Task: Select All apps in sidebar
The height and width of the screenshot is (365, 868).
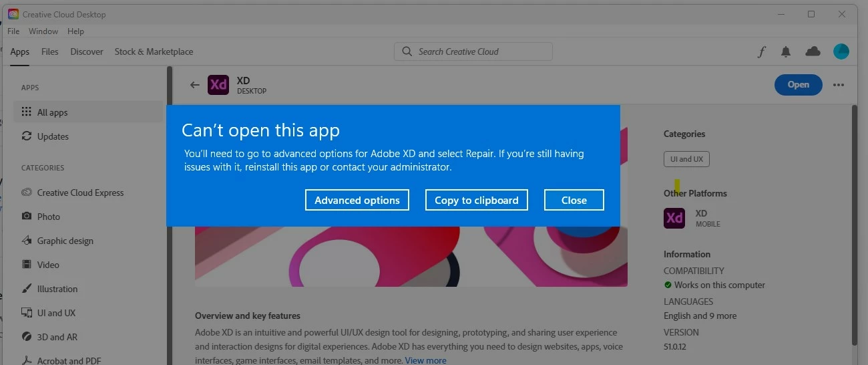Action: point(88,112)
